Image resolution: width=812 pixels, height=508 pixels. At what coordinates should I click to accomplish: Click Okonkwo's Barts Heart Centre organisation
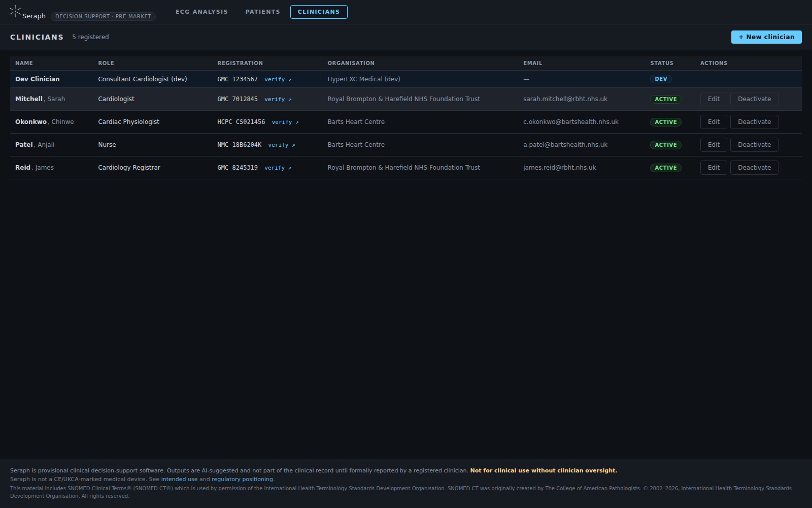click(356, 122)
